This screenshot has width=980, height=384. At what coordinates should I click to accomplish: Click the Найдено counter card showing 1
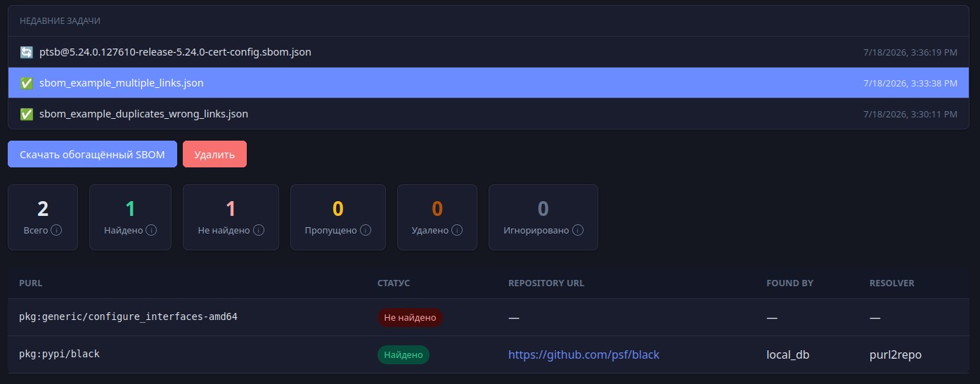[130, 217]
